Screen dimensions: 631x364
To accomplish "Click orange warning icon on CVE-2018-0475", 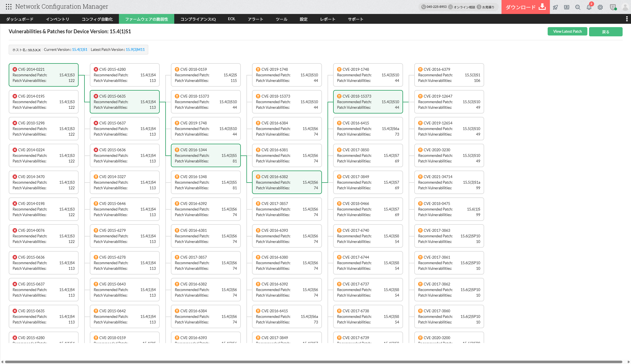I will pos(420,204).
